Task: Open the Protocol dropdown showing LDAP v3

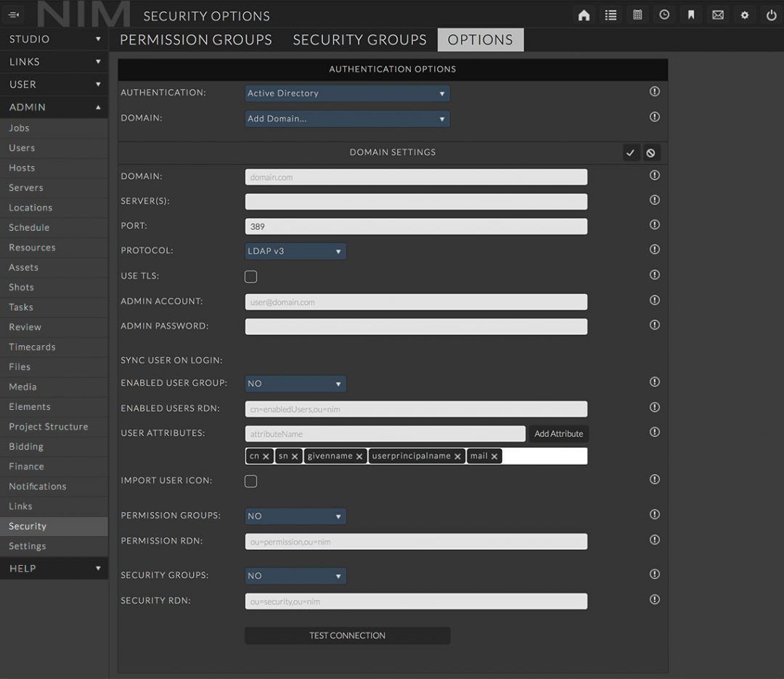Action: pos(295,250)
